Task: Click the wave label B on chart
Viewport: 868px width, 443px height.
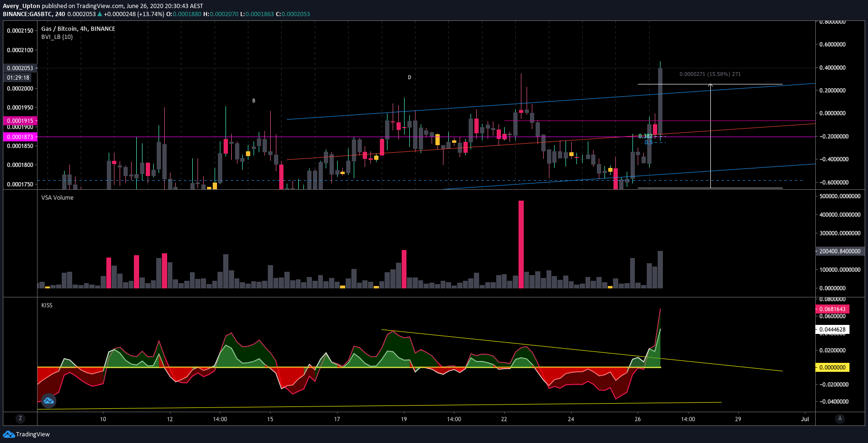Action: [x=254, y=101]
